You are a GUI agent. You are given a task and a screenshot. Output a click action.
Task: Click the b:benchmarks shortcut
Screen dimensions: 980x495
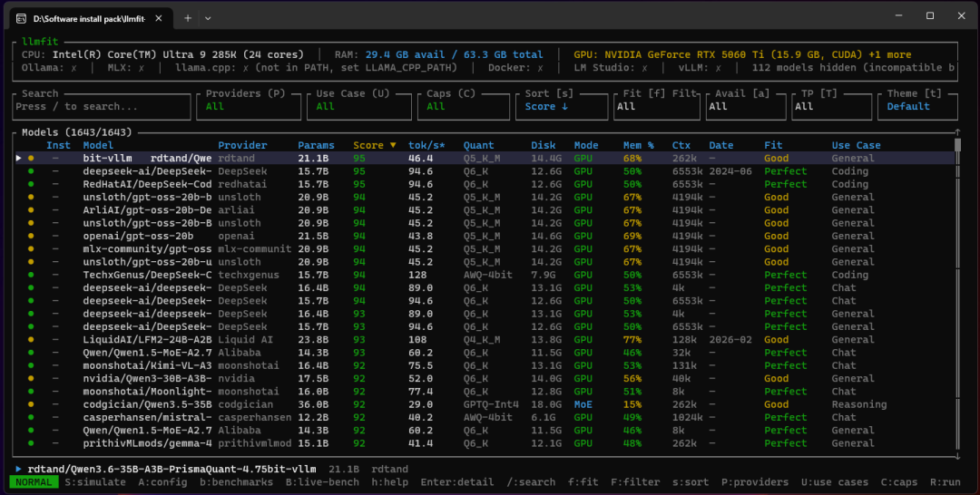[236, 482]
